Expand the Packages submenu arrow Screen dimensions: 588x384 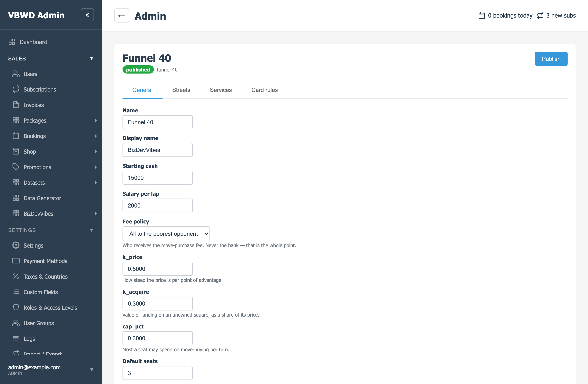[x=96, y=120]
